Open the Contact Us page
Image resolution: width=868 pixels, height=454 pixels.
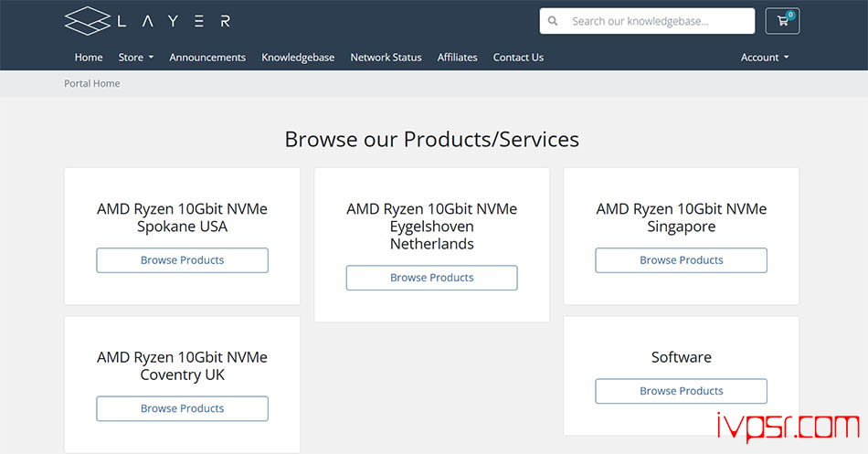click(518, 58)
